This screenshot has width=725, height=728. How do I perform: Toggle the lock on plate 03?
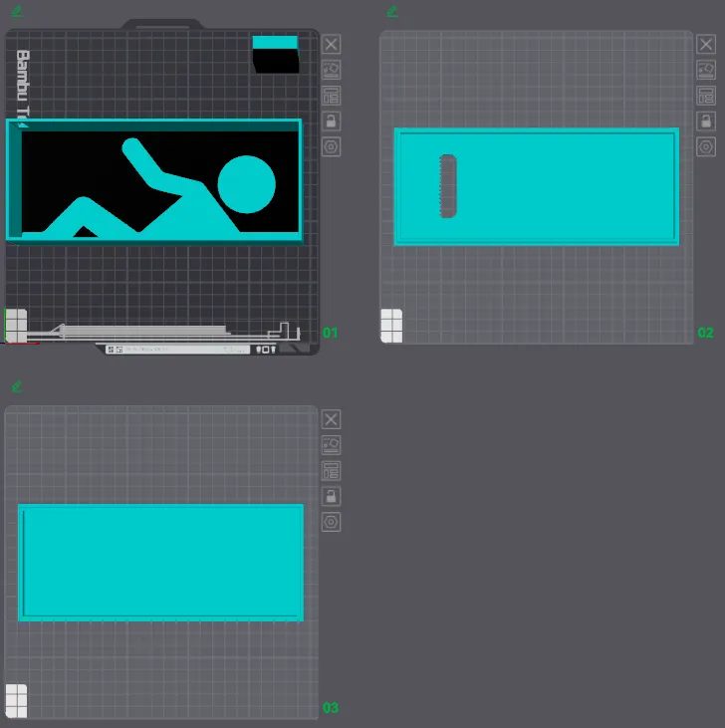331,496
